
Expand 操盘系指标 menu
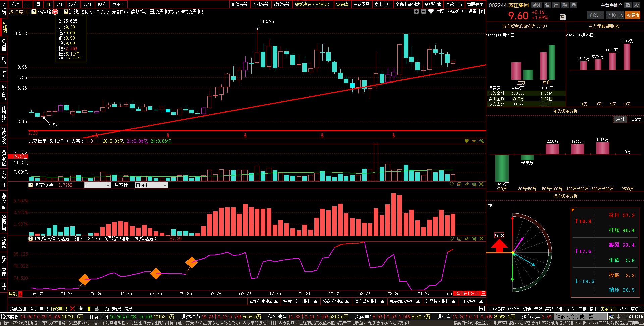click(336, 301)
